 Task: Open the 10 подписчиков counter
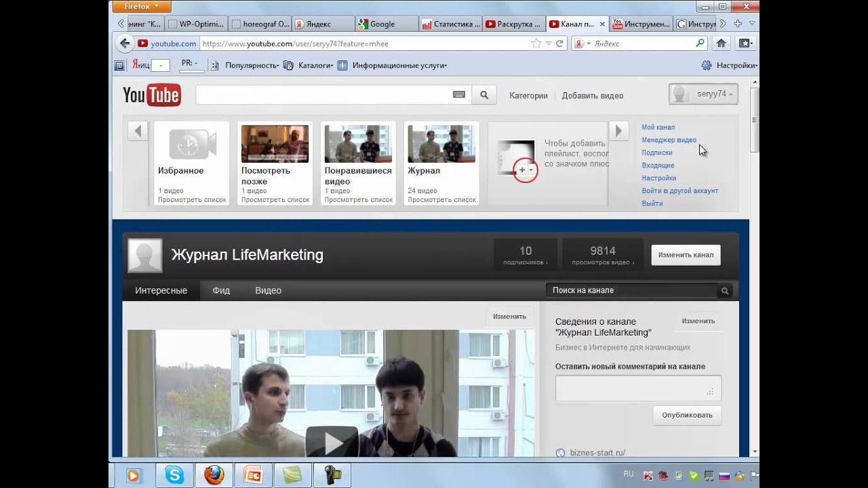tap(526, 255)
